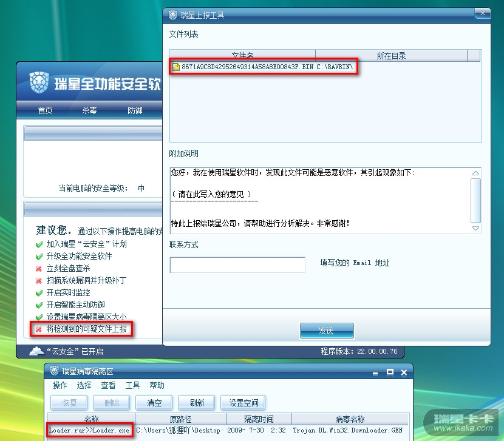Select the Loader.rar>>Loader.exe quarantine entry
This screenshot has width=504, height=441.
89,431
